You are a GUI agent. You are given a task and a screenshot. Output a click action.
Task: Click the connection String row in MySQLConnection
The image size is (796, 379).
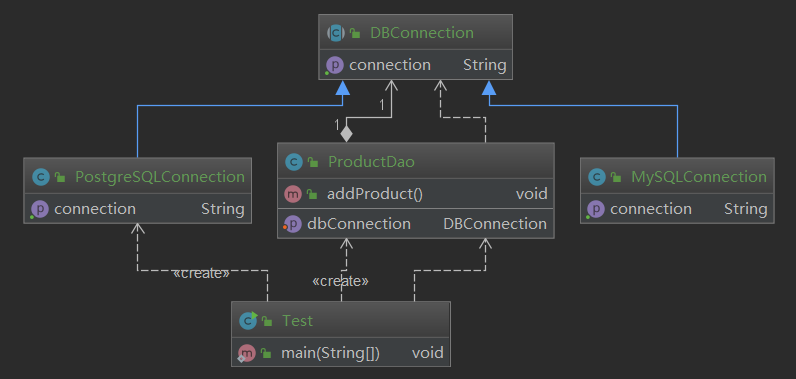(677, 209)
